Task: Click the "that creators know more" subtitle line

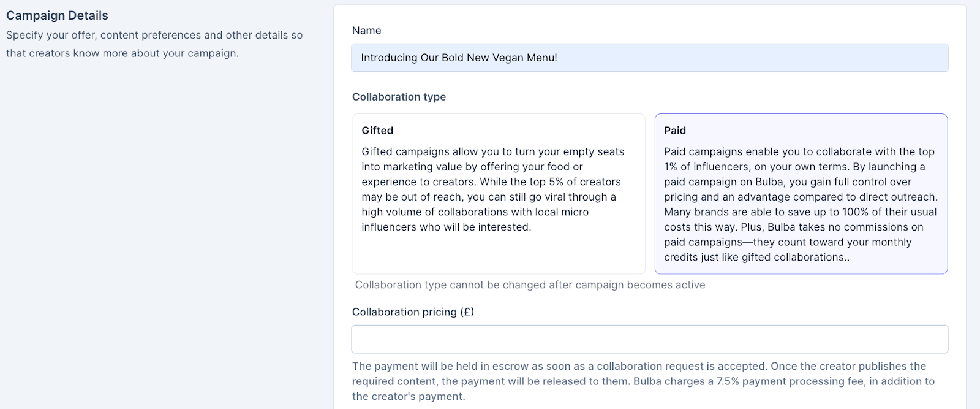Action: click(122, 53)
